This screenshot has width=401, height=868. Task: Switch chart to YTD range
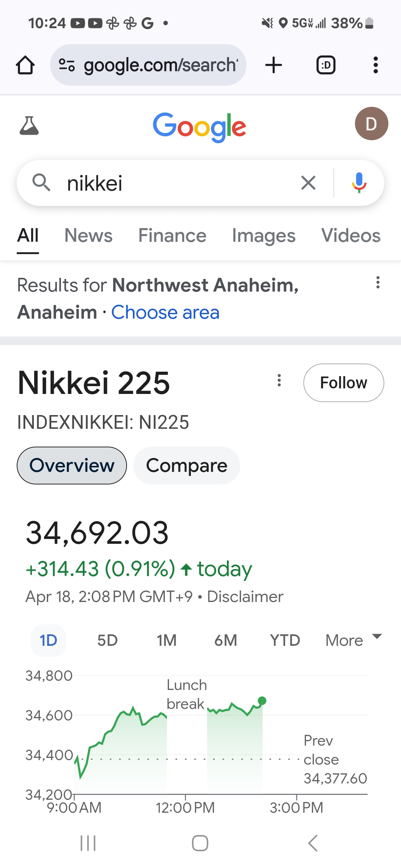(x=285, y=640)
